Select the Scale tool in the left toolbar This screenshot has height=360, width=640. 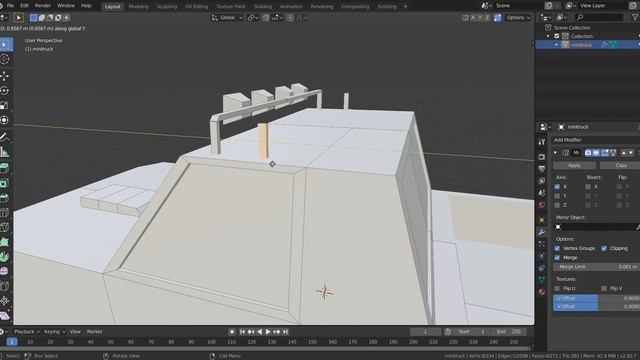tap(5, 106)
